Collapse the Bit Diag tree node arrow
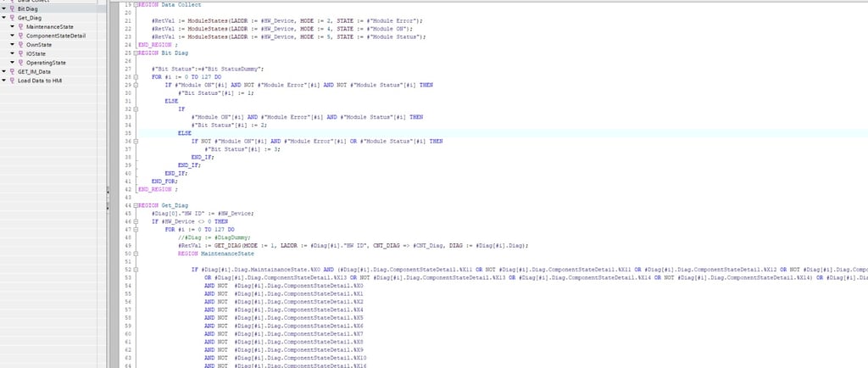 pyautogui.click(x=4, y=8)
